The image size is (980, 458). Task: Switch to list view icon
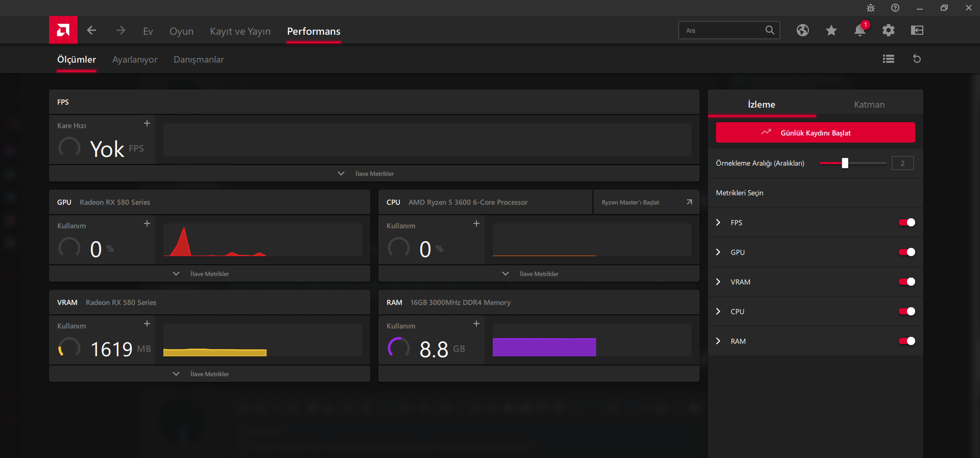[889, 59]
